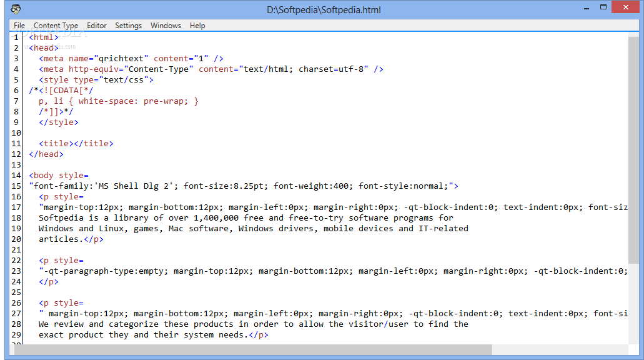644x360 pixels.
Task: Click the <p style= on line 16
Action: click(61, 197)
